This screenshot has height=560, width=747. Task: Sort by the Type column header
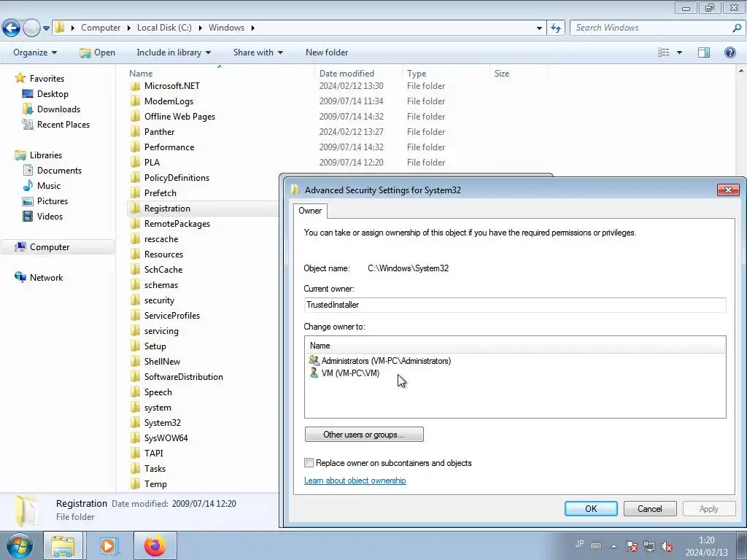(417, 74)
